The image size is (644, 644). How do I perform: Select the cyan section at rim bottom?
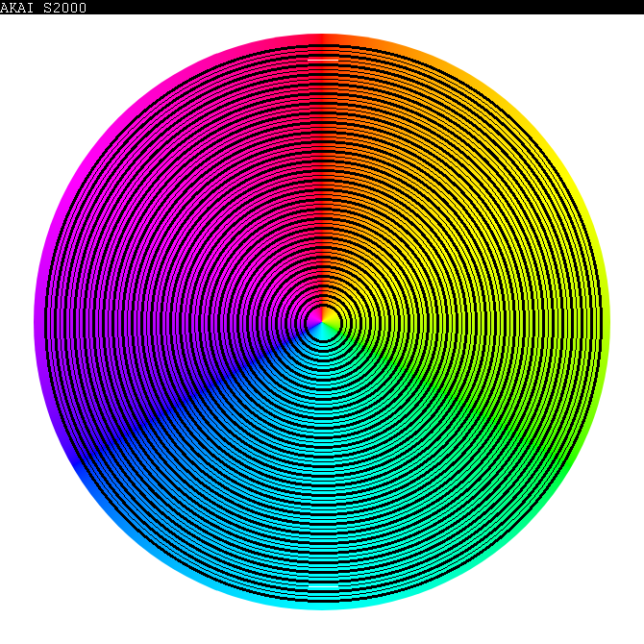coord(322,606)
